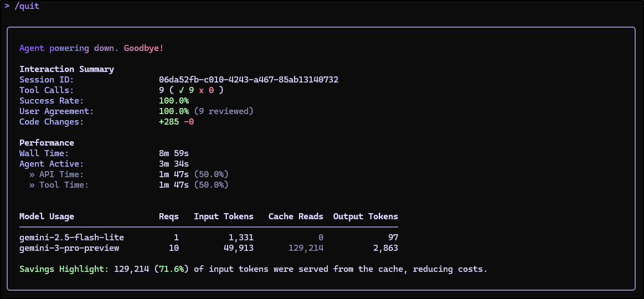Click the Performance heading
This screenshot has height=299, width=644.
click(x=47, y=143)
